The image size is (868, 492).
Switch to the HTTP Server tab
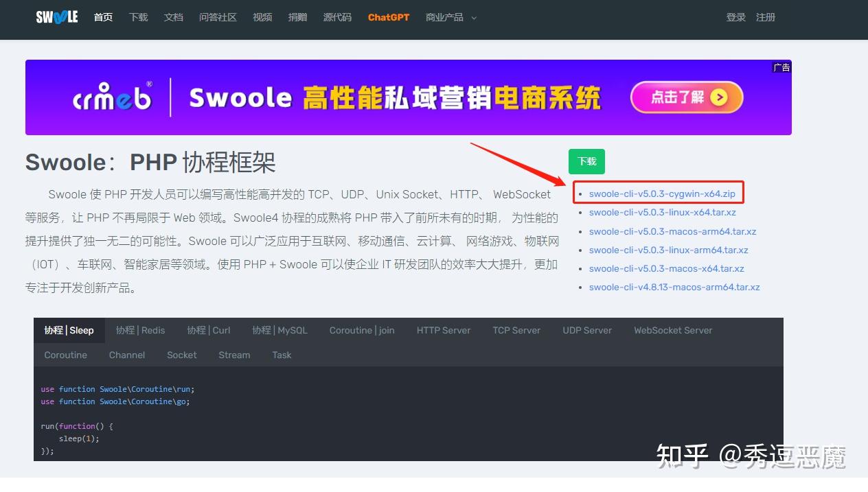pyautogui.click(x=444, y=330)
